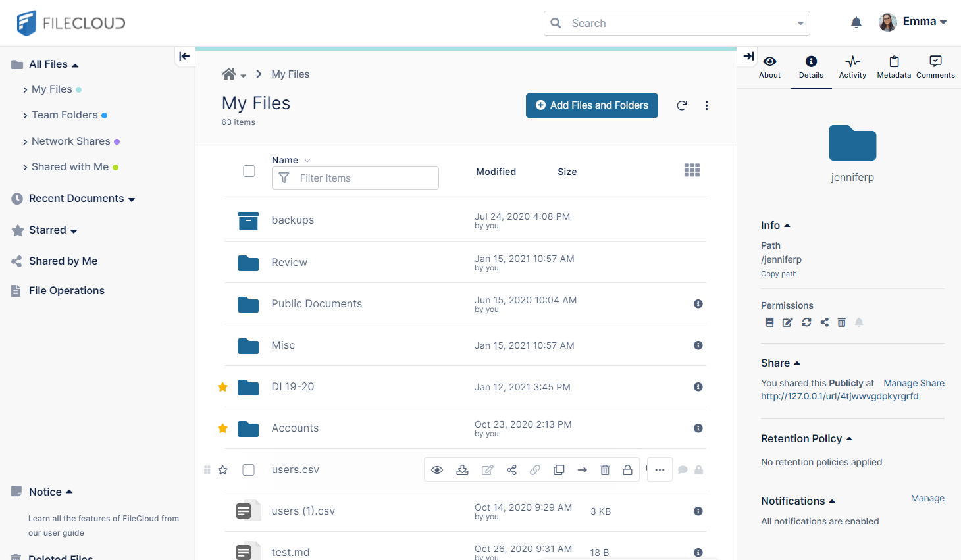Click the share icon in users.csv row
Image resolution: width=961 pixels, height=560 pixels.
click(x=511, y=470)
